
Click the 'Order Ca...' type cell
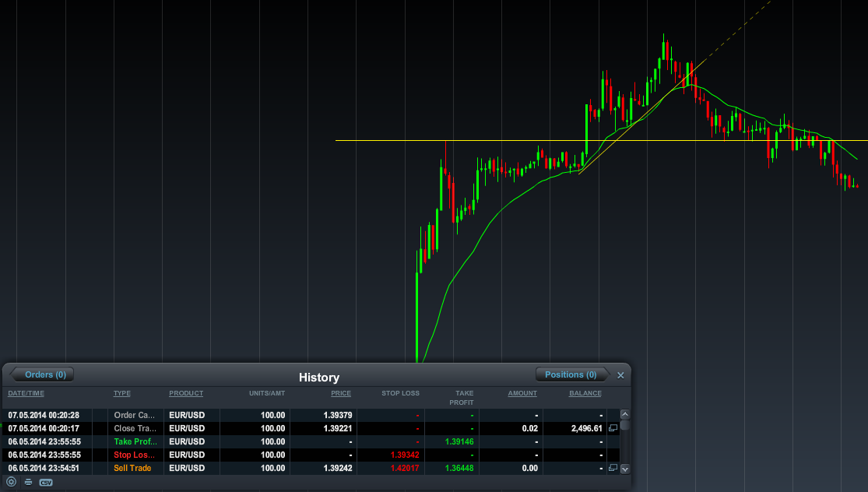click(135, 415)
